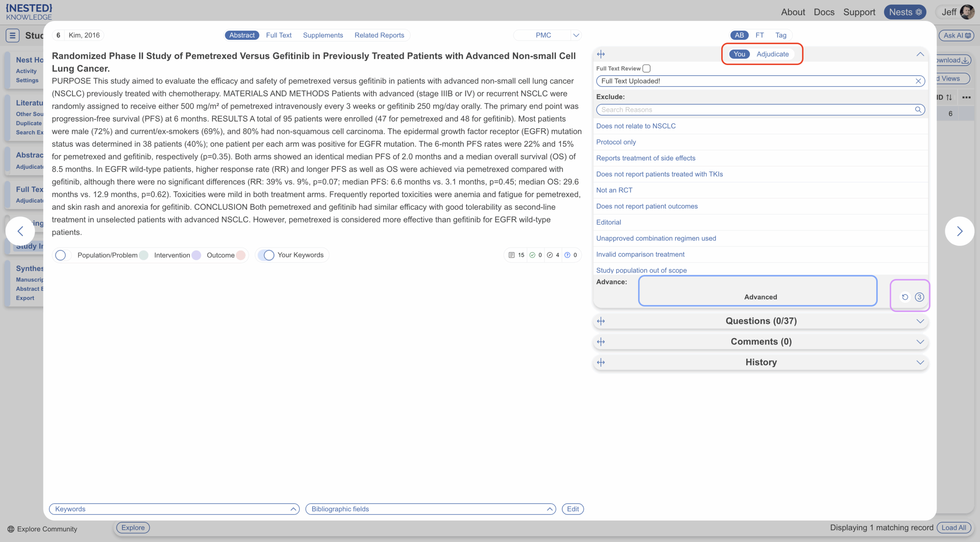This screenshot has height=542, width=980.
Task: Click the undo screening decision icon
Action: tap(905, 297)
